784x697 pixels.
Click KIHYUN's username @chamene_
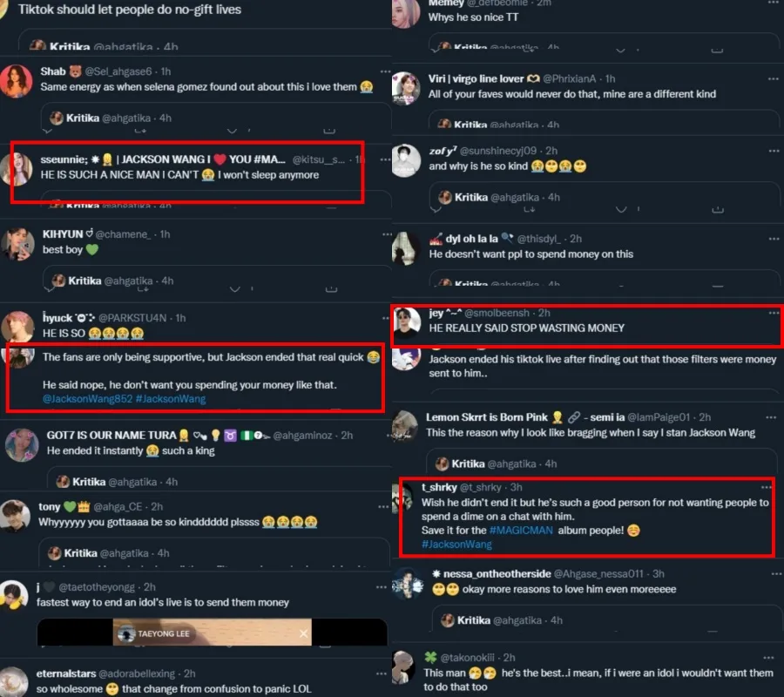point(123,234)
